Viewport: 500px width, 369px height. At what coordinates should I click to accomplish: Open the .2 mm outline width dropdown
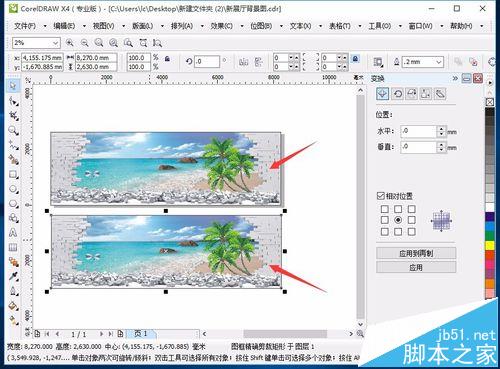[x=439, y=62]
